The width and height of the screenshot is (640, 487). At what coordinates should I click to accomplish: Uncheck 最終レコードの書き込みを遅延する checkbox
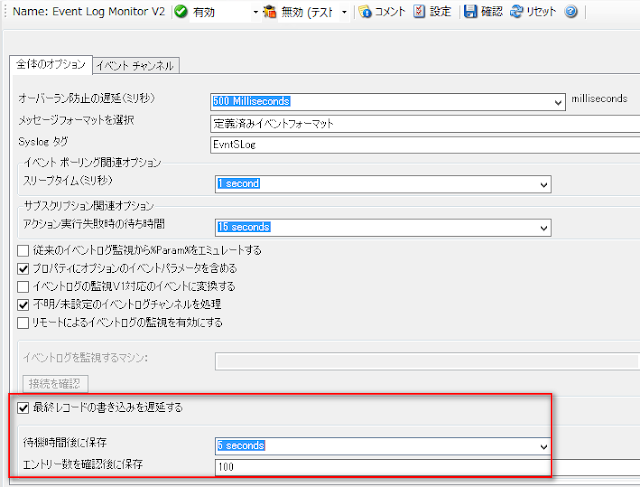tap(23, 407)
